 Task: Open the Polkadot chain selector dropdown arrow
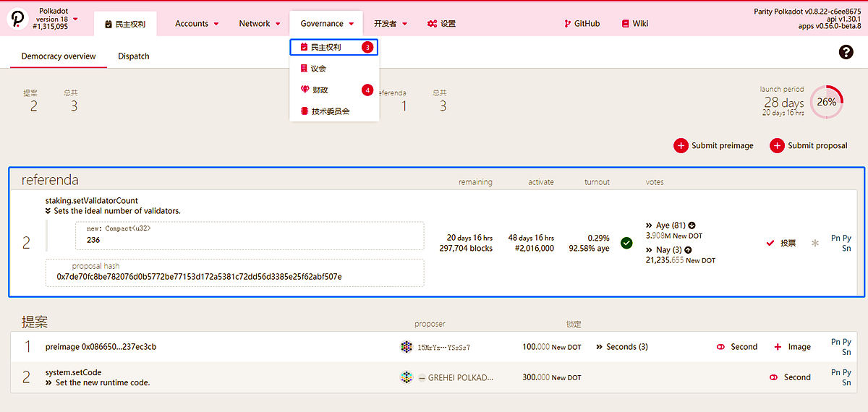[x=75, y=20]
